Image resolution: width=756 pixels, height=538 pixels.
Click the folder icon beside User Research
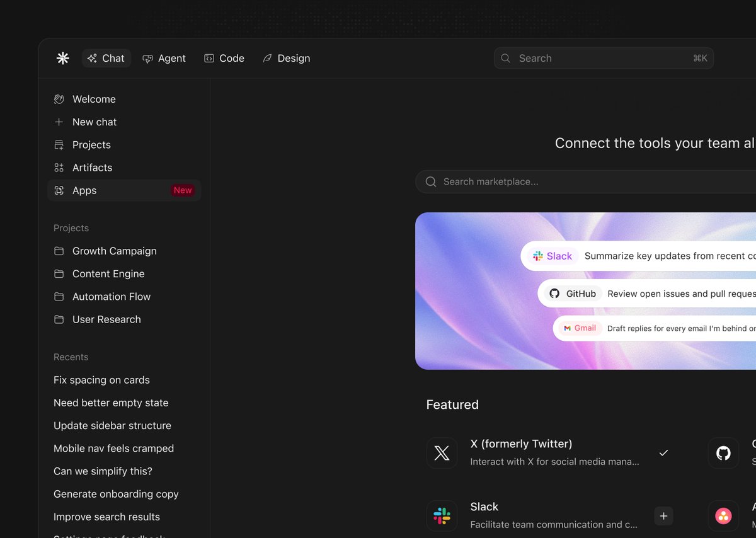59,319
